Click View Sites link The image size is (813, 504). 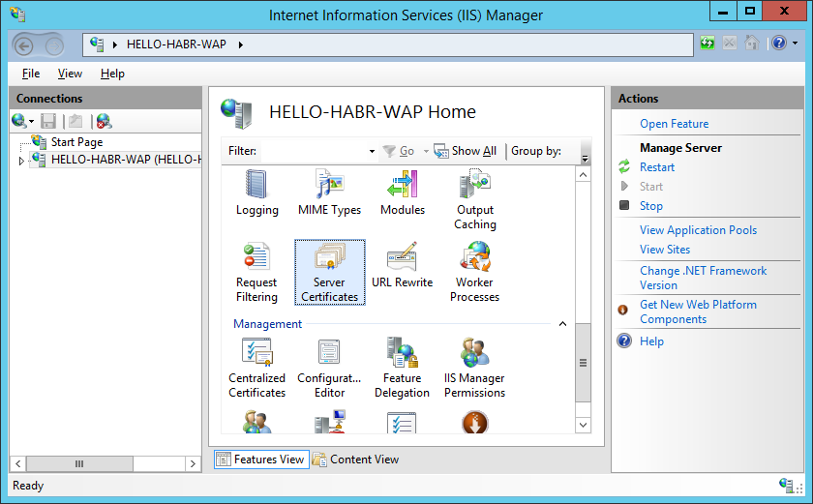[665, 250]
